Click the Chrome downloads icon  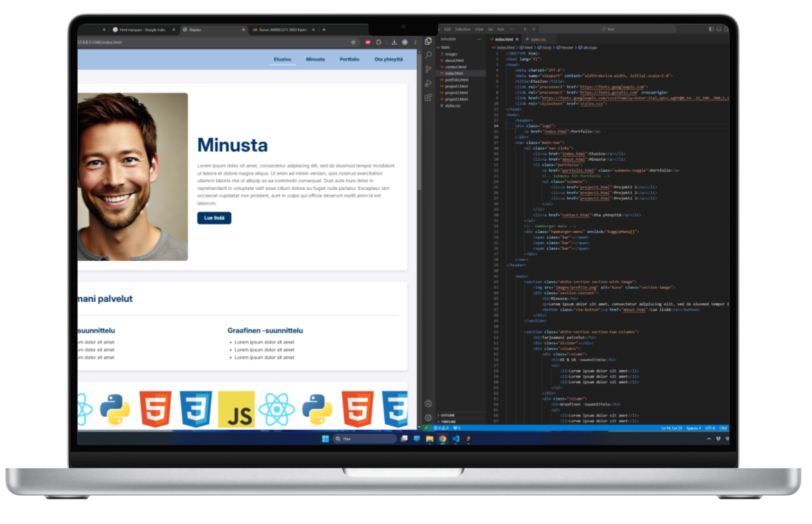[x=394, y=42]
